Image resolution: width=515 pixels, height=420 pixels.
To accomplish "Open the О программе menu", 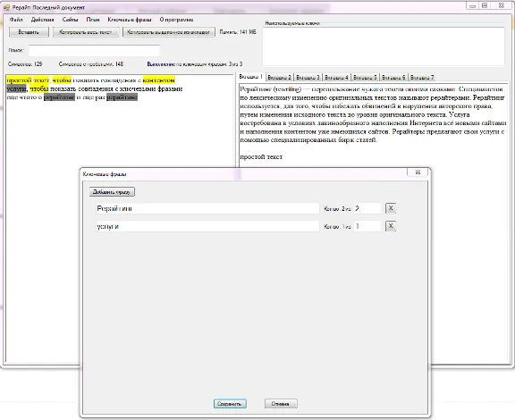I will pos(176,20).
